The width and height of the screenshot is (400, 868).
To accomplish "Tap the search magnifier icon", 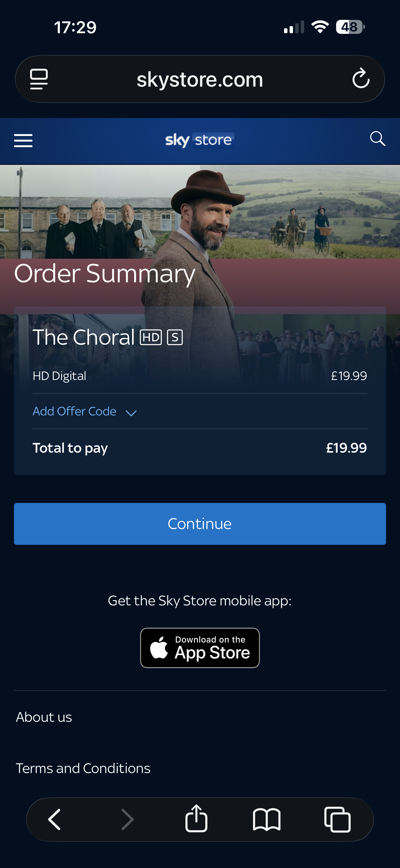I will pos(377,139).
